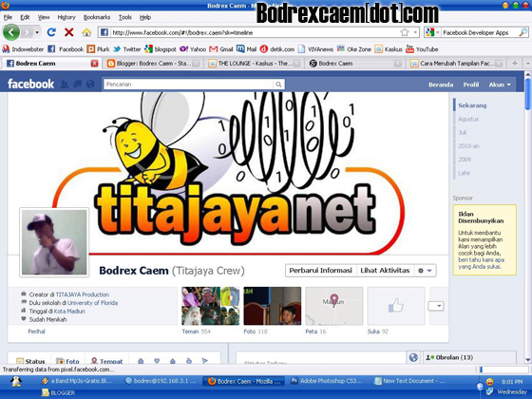Open the Facebook bookmark in the toolbar
This screenshot has height=399, width=532.
point(66,49)
